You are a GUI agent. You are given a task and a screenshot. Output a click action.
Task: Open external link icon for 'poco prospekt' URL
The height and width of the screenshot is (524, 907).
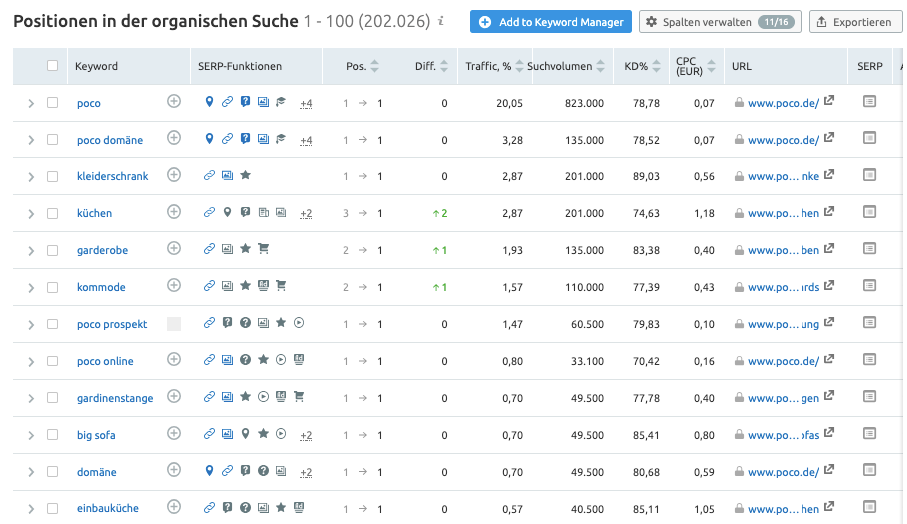click(x=829, y=322)
